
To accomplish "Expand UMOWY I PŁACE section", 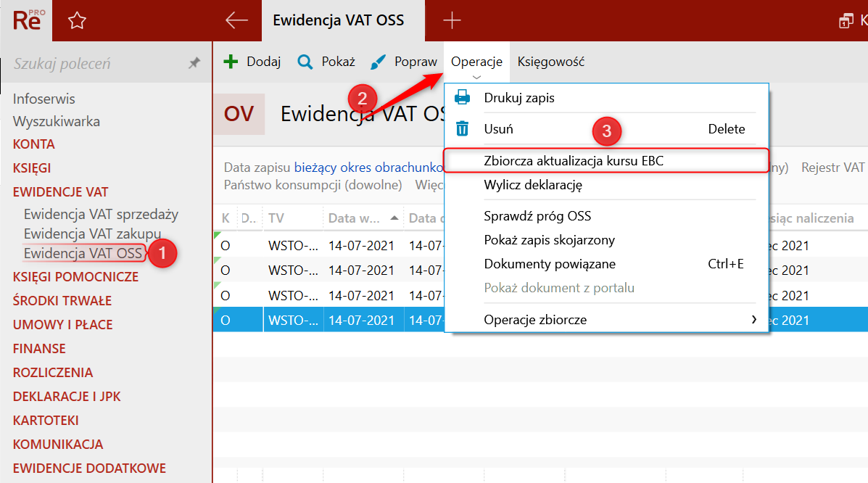I will click(x=62, y=325).
